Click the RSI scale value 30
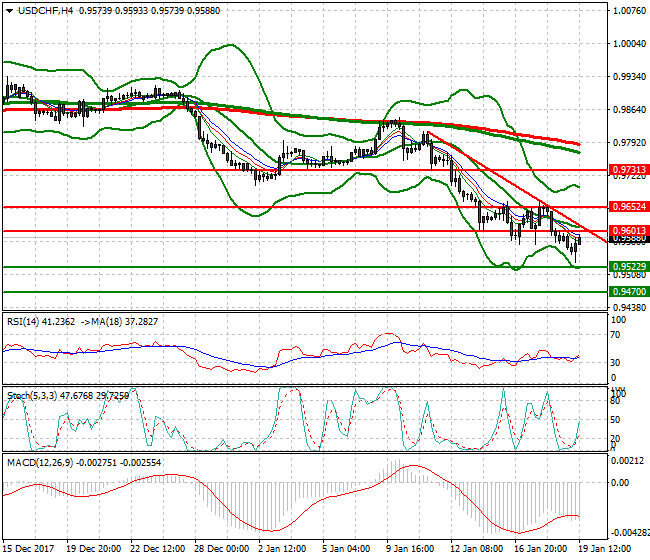Viewport: 650px width, 560px height. [616, 362]
